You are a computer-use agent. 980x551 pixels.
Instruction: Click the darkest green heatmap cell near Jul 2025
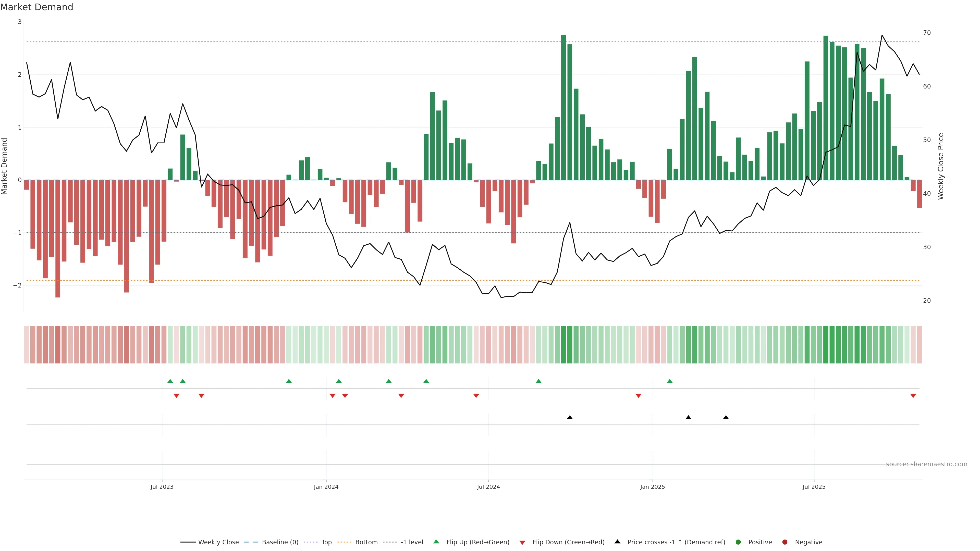[826, 345]
